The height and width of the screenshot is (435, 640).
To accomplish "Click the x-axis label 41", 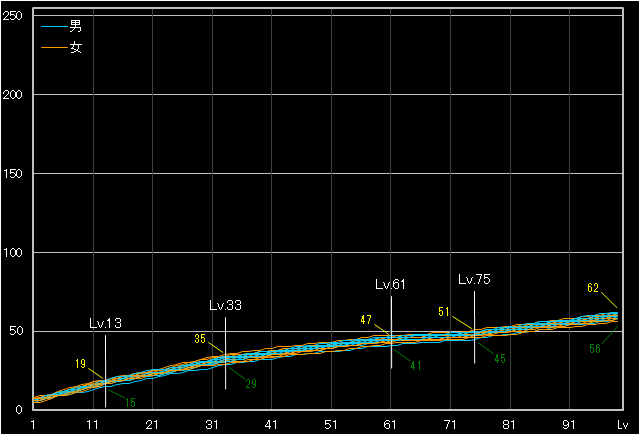I will [x=271, y=425].
